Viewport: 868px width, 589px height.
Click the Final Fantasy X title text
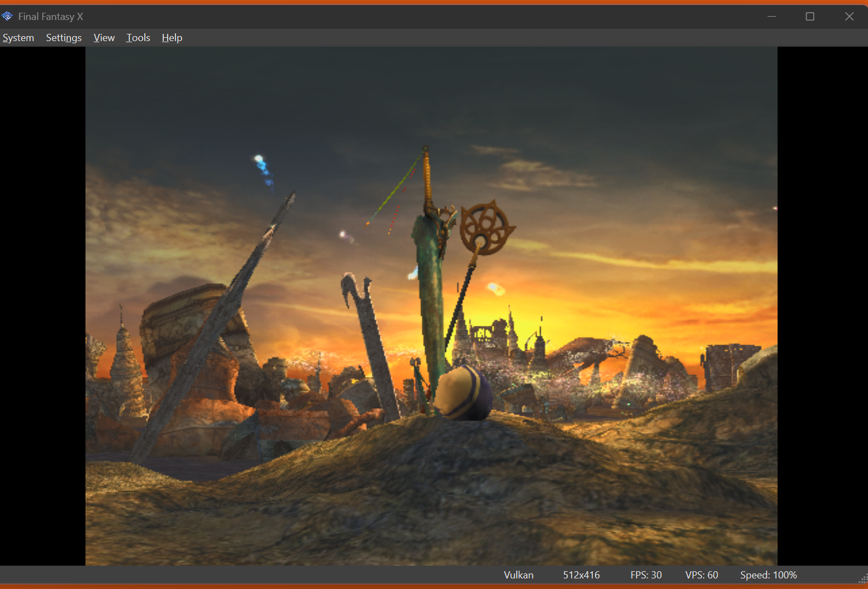[51, 17]
